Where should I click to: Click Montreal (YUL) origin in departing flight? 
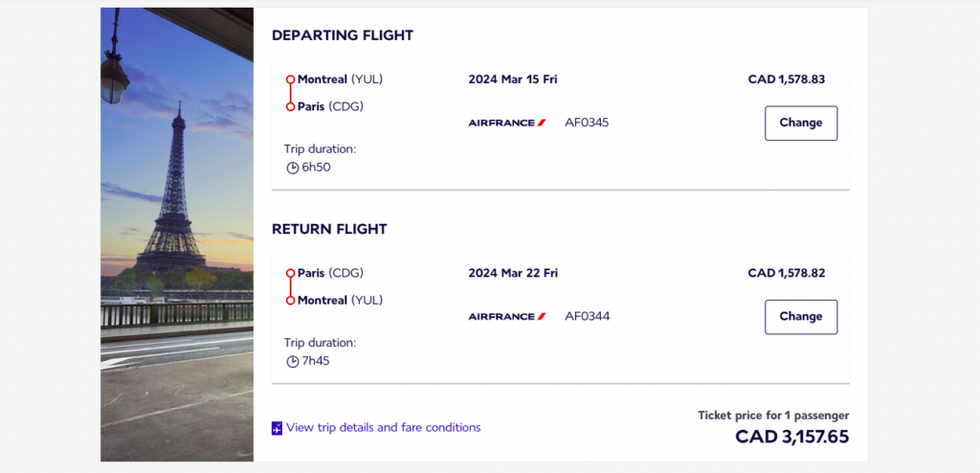point(340,79)
